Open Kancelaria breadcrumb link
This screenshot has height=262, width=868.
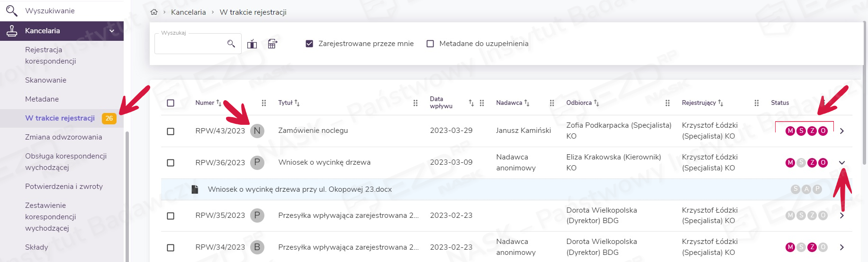pos(188,12)
